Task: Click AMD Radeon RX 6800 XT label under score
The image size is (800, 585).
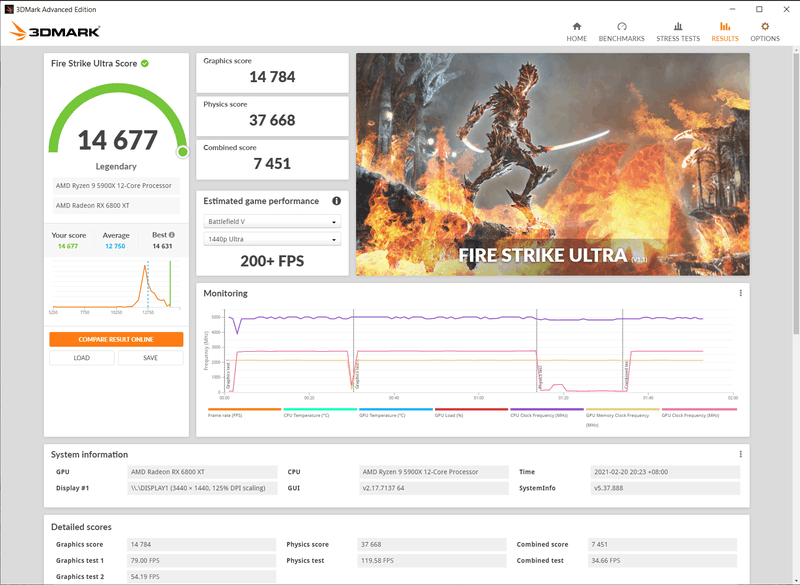Action: coord(116,206)
